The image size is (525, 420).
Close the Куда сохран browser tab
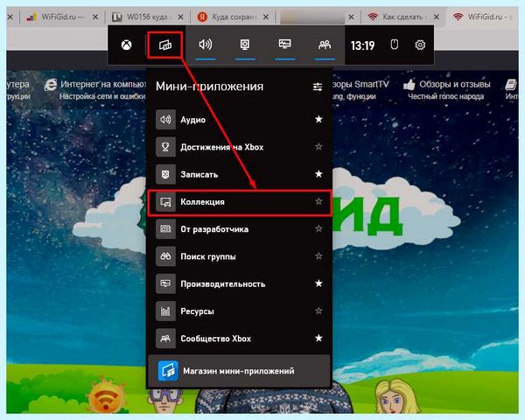266,17
